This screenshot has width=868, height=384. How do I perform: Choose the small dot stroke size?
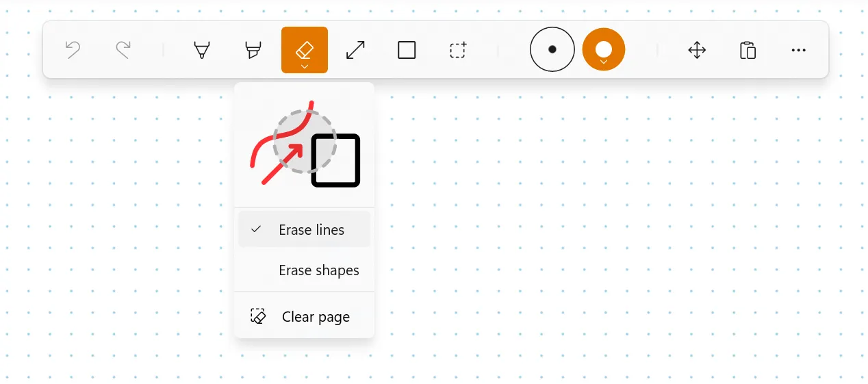[552, 49]
